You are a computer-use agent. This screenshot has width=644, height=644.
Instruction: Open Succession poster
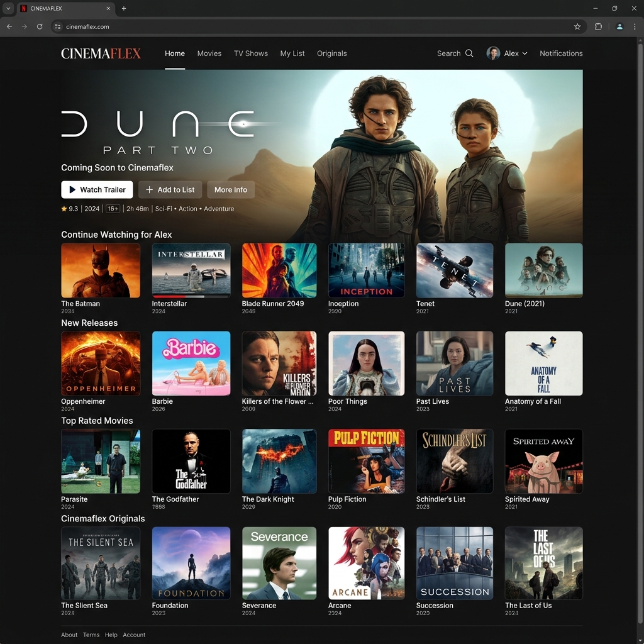click(x=455, y=563)
